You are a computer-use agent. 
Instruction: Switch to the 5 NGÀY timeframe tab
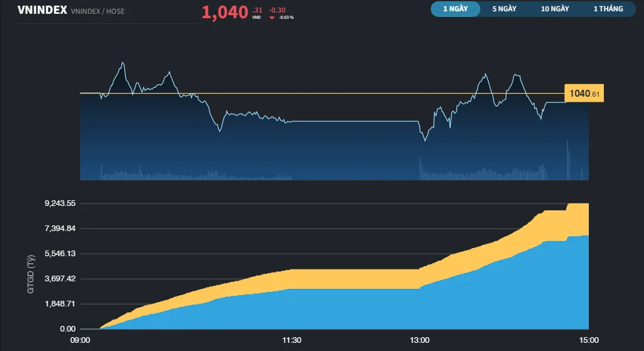pos(504,9)
